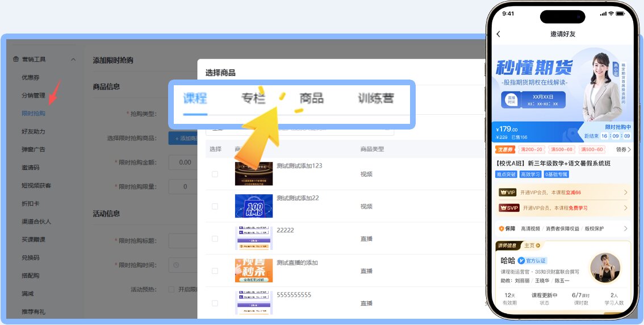644x325 pixels.
Task: Click the 限时抢购标题 input field
Action: 183,241
